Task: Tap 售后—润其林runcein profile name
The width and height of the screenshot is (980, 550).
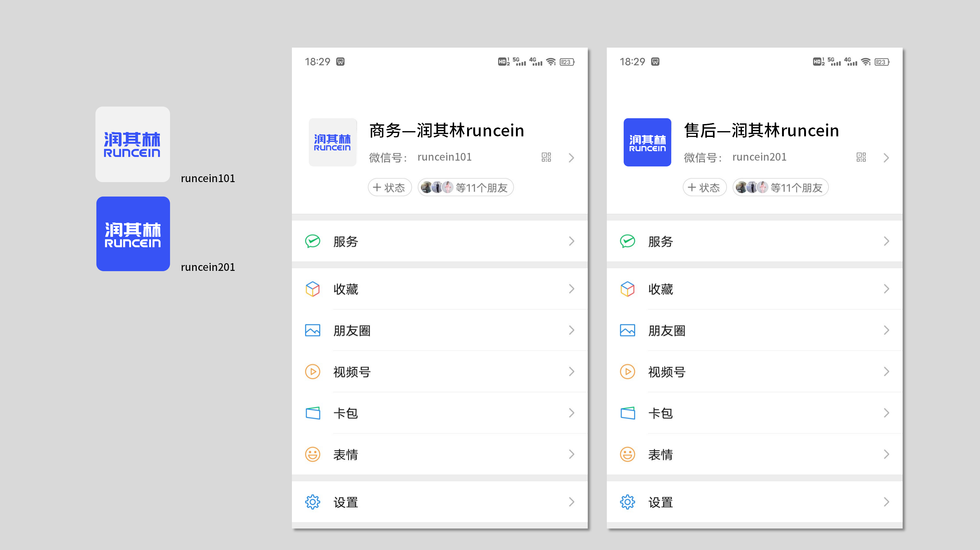Action: point(762,131)
